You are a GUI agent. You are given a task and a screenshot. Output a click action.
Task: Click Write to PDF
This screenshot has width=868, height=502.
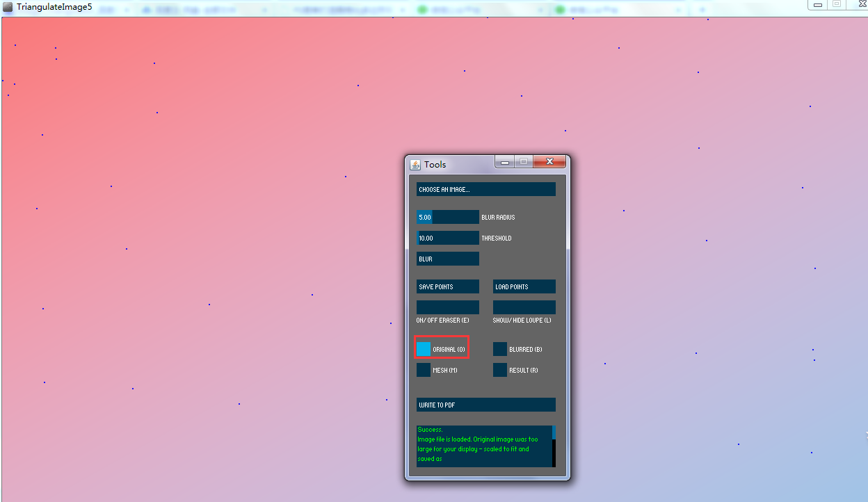[485, 405]
